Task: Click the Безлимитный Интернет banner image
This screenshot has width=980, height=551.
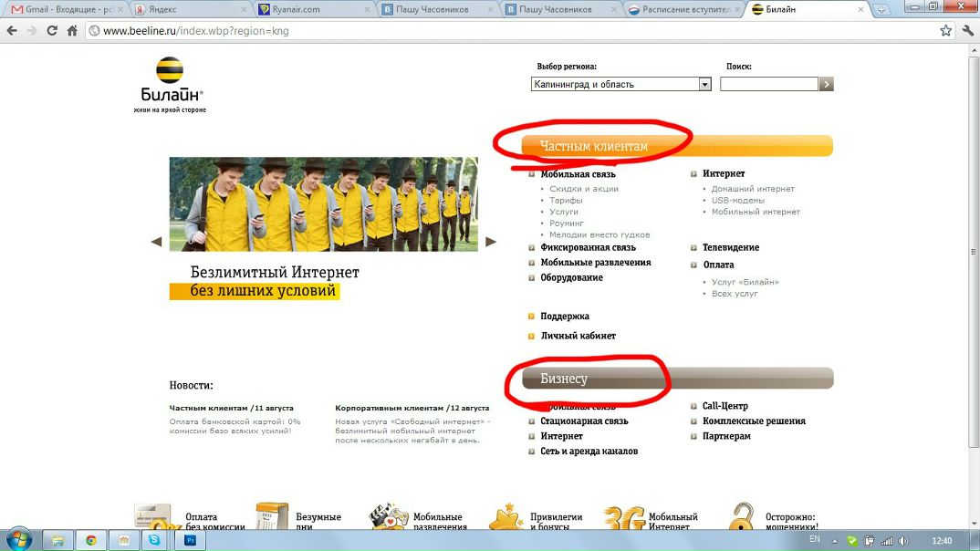Action: [x=324, y=204]
